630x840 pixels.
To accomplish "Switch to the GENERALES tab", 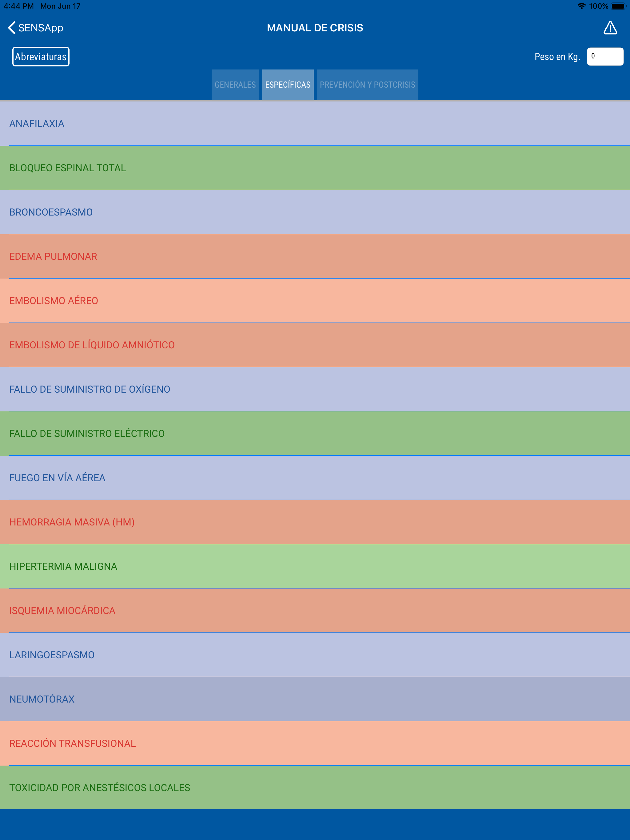I will (x=235, y=85).
